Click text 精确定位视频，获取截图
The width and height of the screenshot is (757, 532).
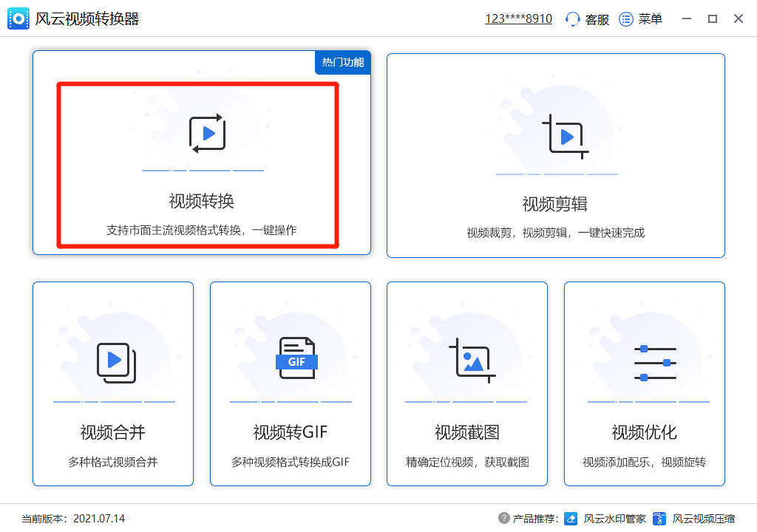[x=467, y=462]
